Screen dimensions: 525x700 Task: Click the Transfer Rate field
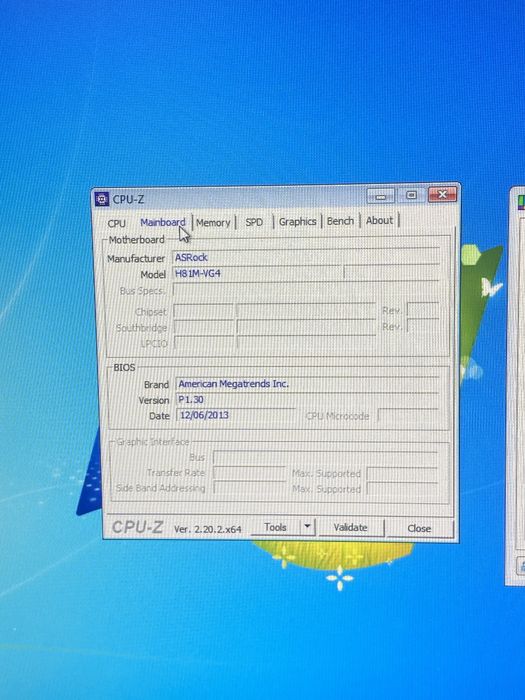(249, 473)
